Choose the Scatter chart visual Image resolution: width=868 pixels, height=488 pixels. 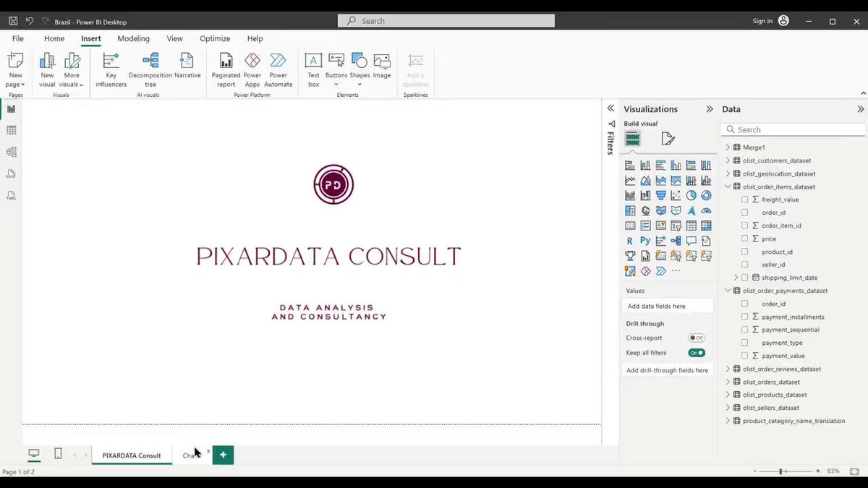click(676, 195)
